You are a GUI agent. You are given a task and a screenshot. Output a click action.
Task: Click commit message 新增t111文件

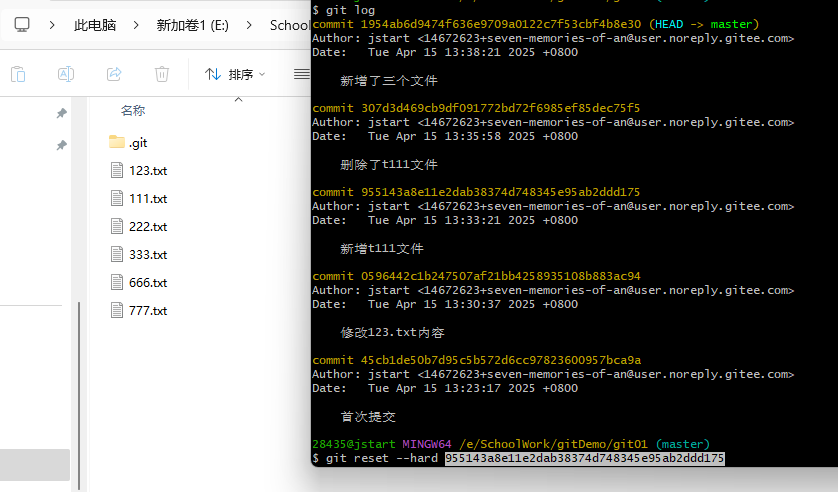tap(382, 248)
